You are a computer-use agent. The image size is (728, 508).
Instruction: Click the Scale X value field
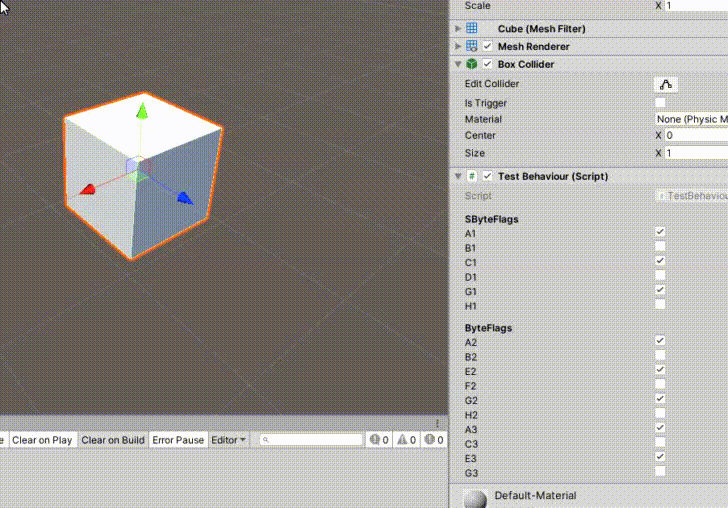coord(696,6)
